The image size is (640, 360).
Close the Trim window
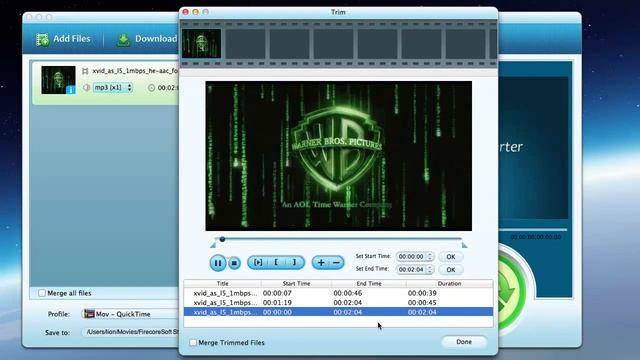185,12
